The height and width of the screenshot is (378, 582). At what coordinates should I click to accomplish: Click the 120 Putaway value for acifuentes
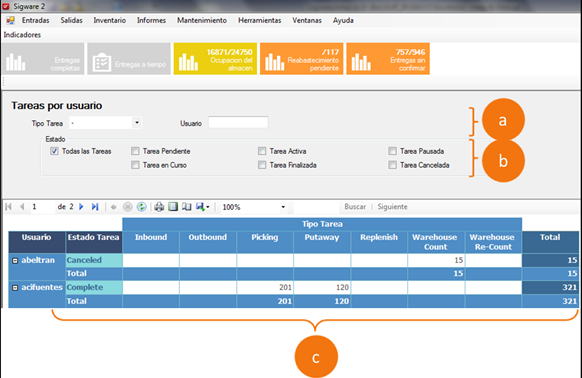click(x=322, y=287)
